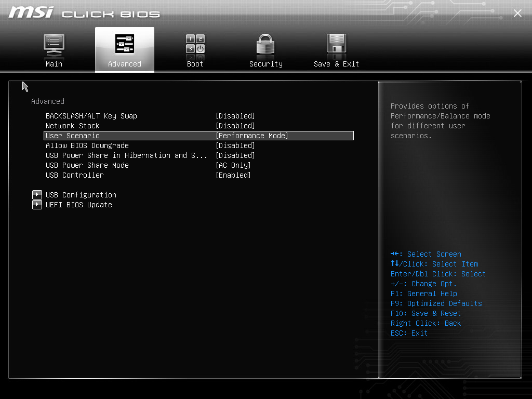This screenshot has height=399, width=532.
Task: Open the Security padlock icon
Action: point(265,44)
